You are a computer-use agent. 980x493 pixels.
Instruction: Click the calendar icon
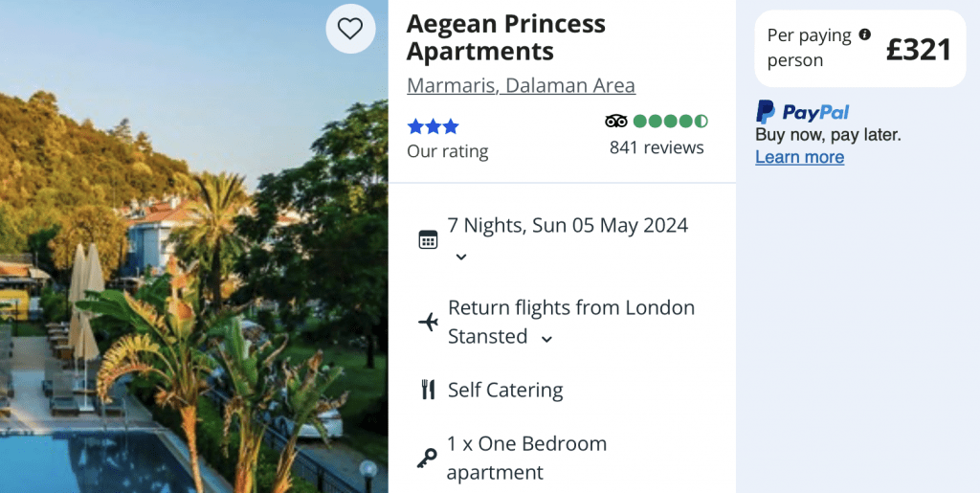428,239
